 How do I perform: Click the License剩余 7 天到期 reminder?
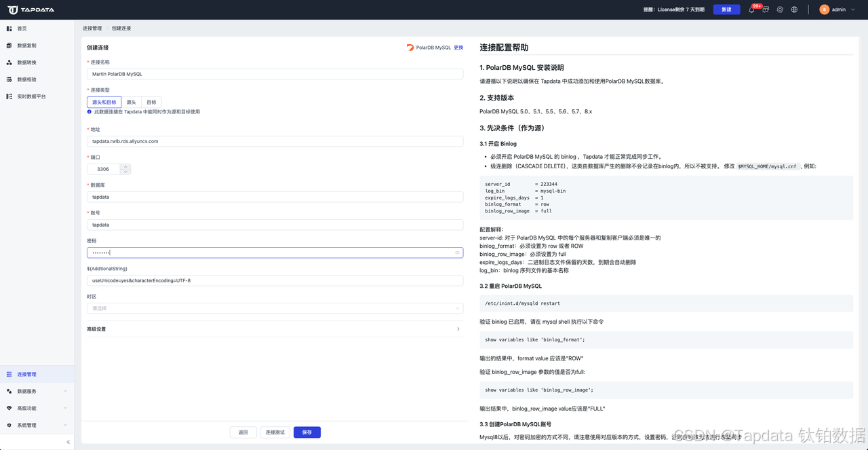[x=673, y=10]
